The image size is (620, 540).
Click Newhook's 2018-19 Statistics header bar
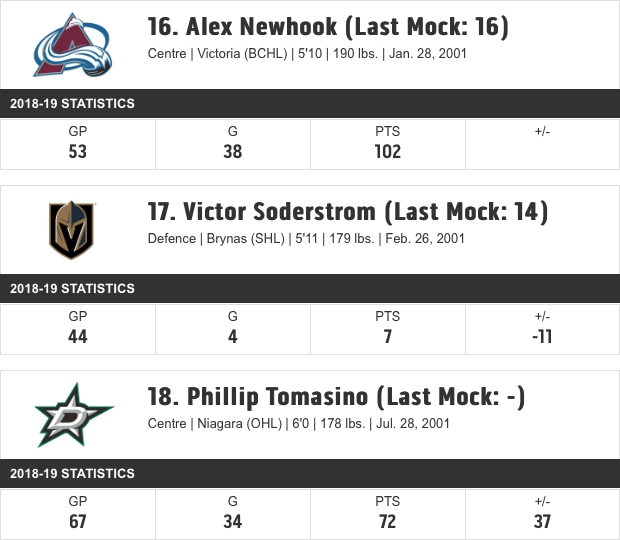tap(310, 103)
